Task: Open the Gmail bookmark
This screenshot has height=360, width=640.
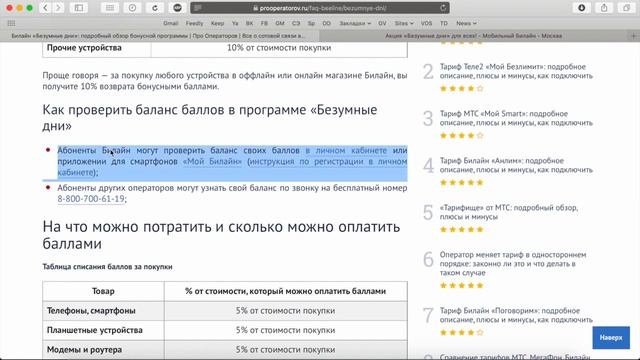Action: point(171,23)
